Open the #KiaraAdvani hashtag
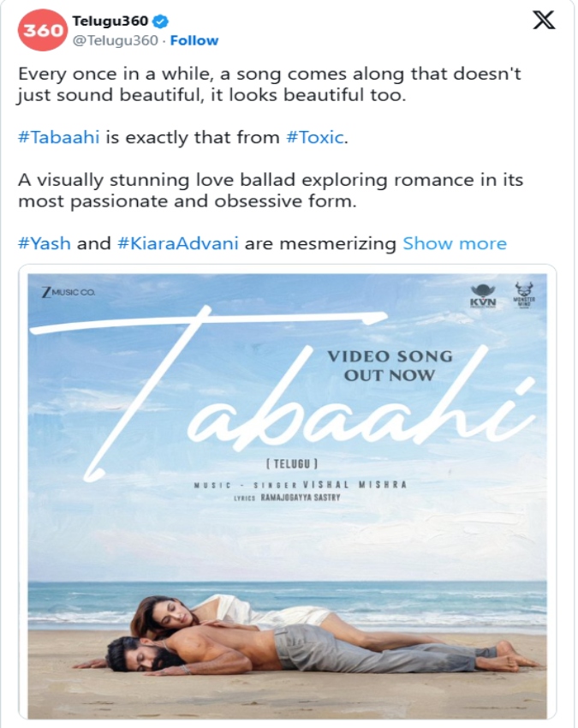The height and width of the screenshot is (728, 578). coord(178,244)
